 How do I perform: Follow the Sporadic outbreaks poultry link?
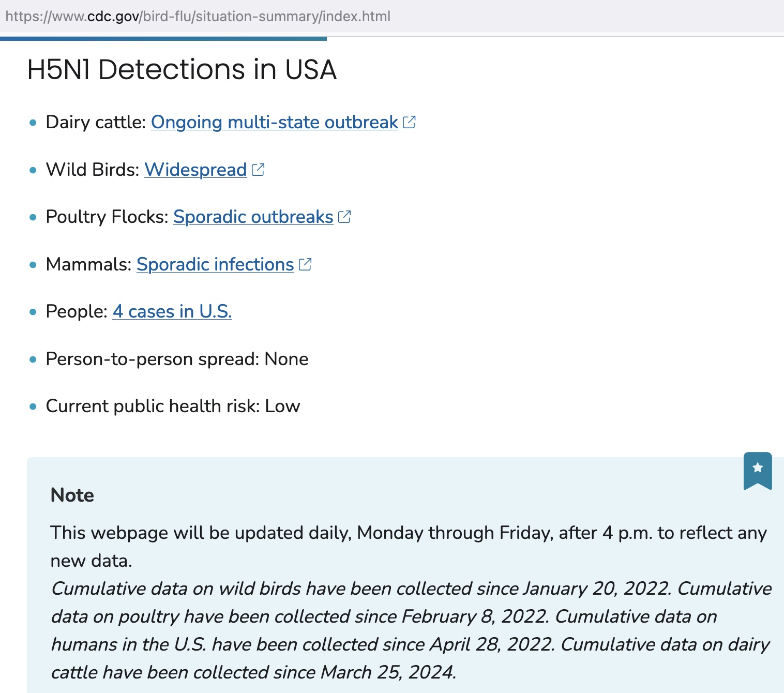point(253,217)
